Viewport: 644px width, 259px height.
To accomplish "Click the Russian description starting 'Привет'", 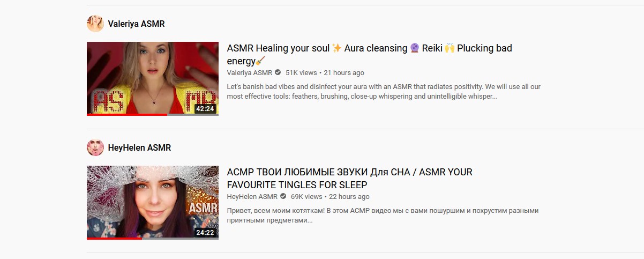I will point(383,215).
